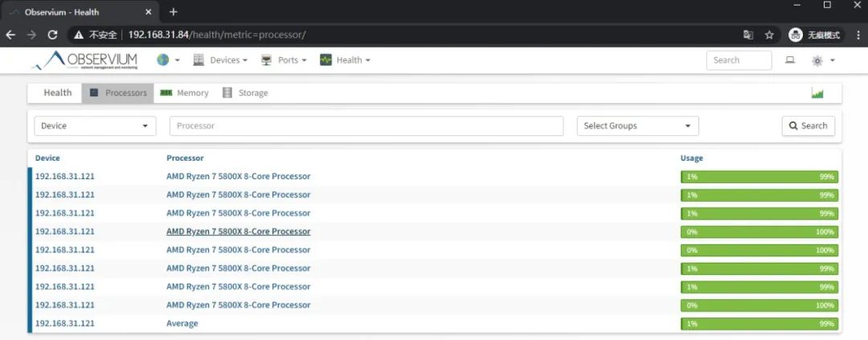868x340 pixels.
Task: Click the Search button in the filter bar
Action: click(808, 126)
